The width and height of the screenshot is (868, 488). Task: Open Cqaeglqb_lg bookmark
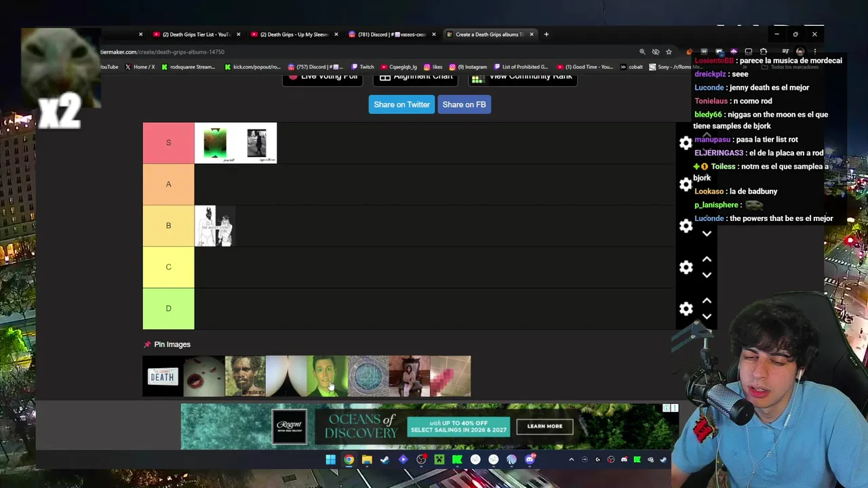[x=398, y=66]
